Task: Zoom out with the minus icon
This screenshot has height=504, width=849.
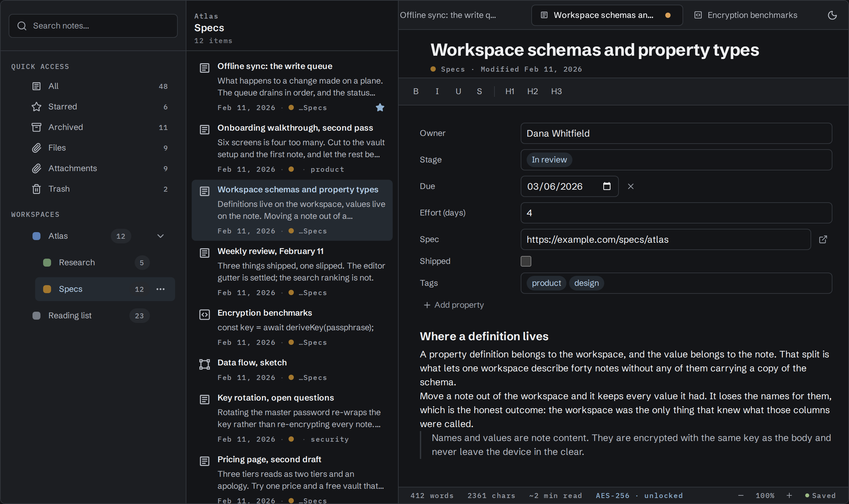Action: click(x=741, y=495)
